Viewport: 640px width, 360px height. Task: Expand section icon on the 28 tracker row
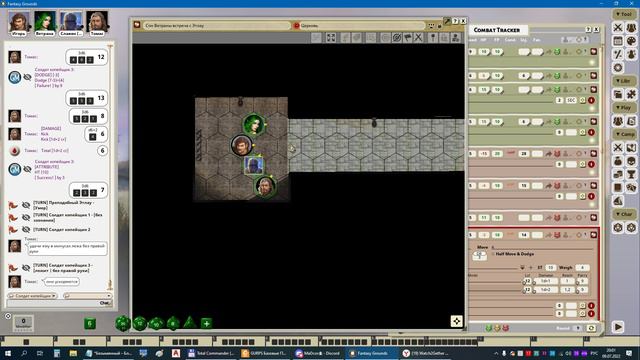click(x=593, y=153)
